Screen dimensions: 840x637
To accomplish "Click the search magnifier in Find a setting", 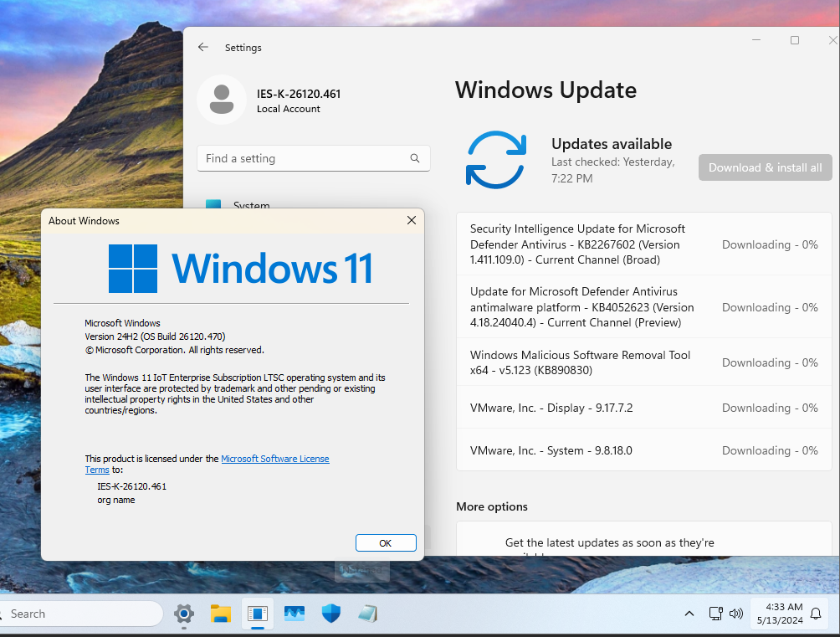I will pyautogui.click(x=415, y=158).
